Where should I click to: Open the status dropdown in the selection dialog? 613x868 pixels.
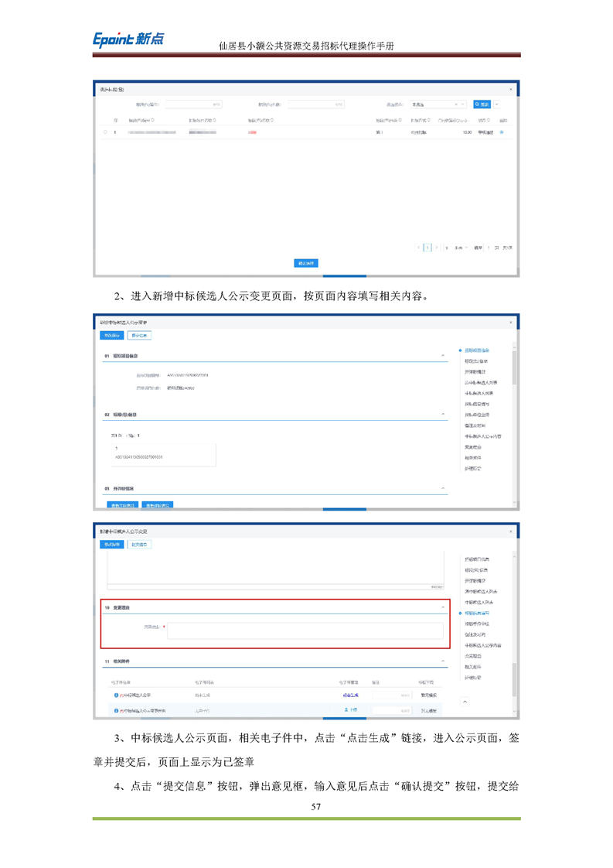pyautogui.click(x=438, y=104)
